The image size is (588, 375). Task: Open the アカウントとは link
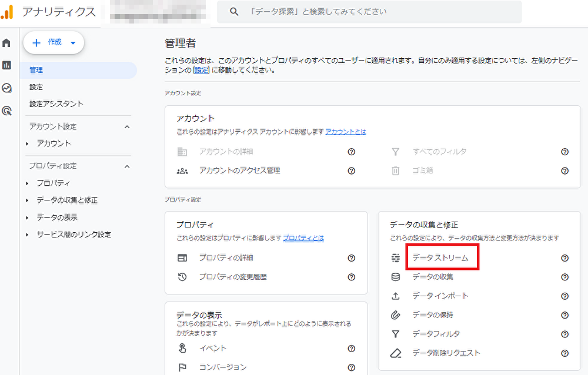[346, 132]
